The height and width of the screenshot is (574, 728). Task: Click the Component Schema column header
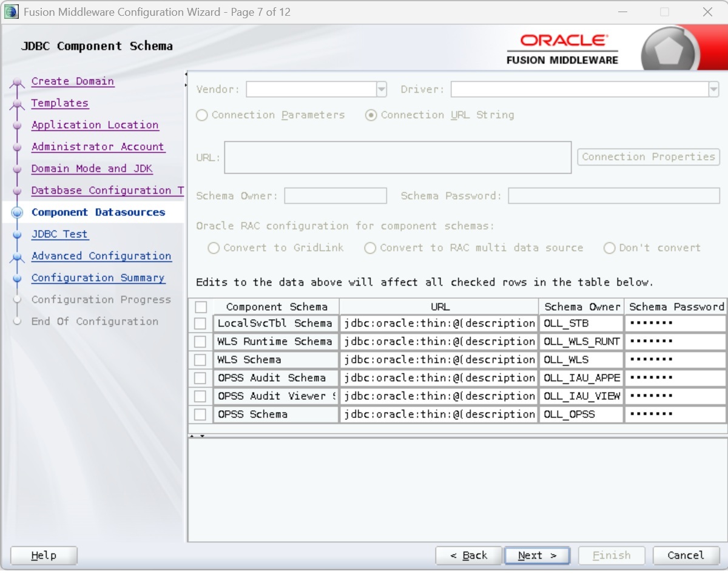(277, 307)
